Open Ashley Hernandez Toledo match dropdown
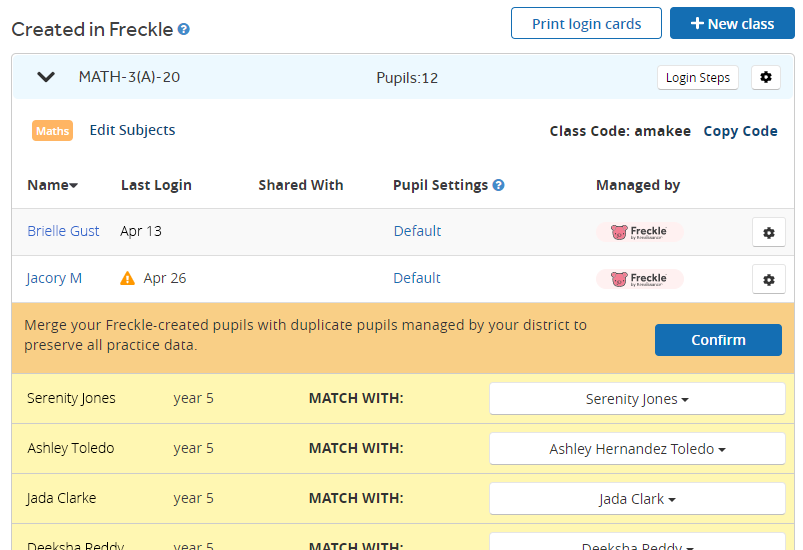Screen dimensions: 803x550 click(637, 449)
